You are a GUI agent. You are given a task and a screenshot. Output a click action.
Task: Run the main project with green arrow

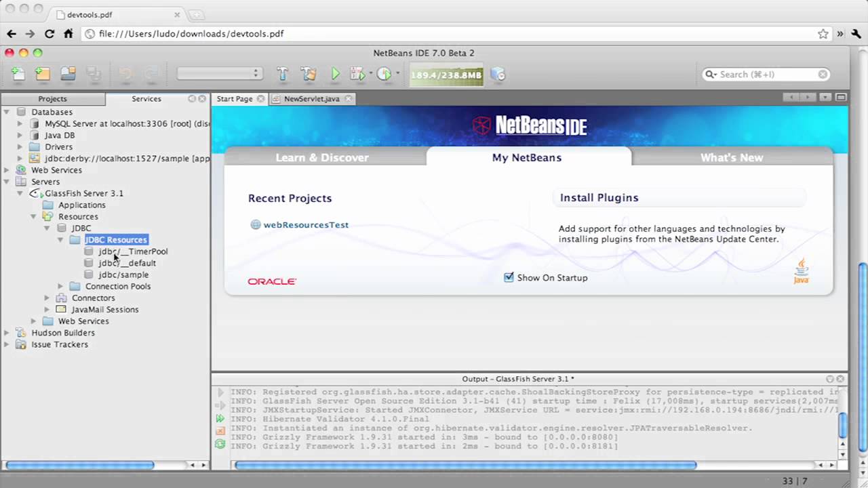tap(335, 74)
